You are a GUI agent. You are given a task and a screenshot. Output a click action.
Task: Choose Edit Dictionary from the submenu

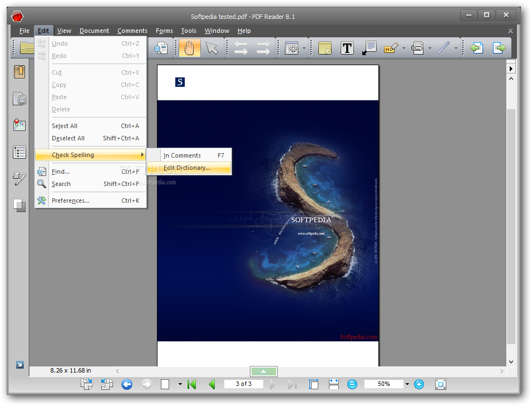pos(189,168)
